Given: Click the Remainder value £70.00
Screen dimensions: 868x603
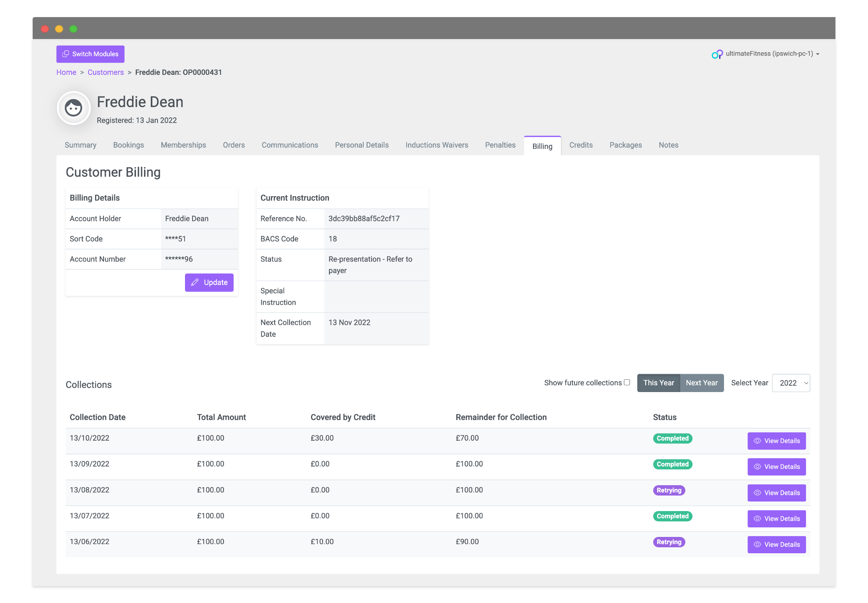Looking at the screenshot, I should [x=467, y=438].
